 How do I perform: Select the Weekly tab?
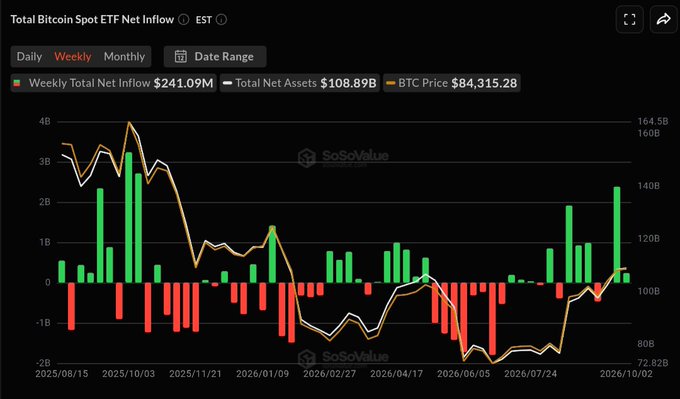pyautogui.click(x=73, y=56)
